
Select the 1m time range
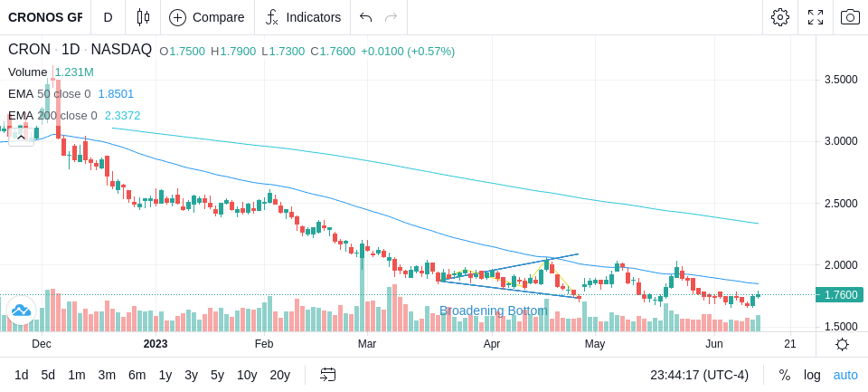pyautogui.click(x=76, y=375)
